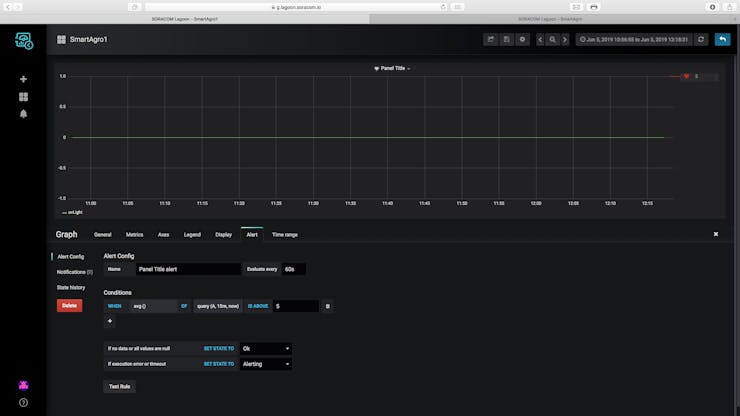Switch to the Metrics tab
The width and height of the screenshot is (740, 416).
pos(135,235)
